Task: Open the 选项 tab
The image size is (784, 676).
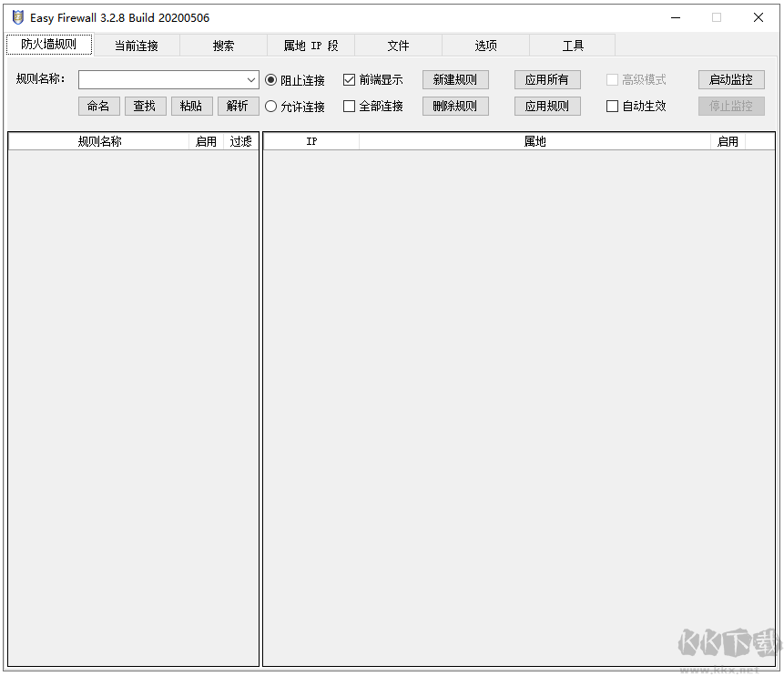Action: [484, 45]
